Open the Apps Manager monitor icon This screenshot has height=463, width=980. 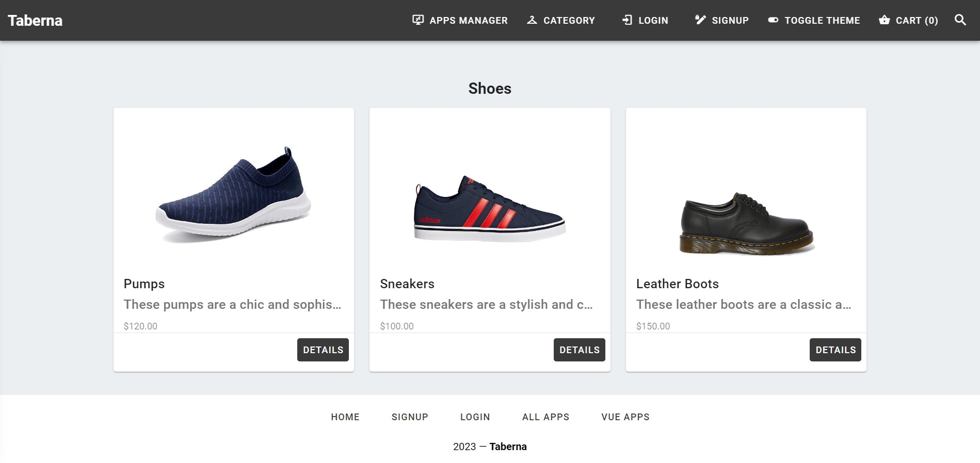[418, 20]
